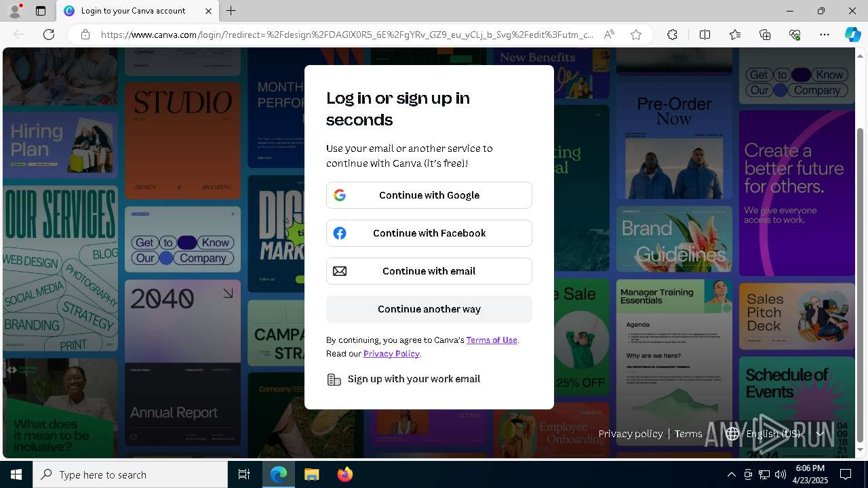The width and height of the screenshot is (868, 488).
Task: Open Windows Start menu
Action: tap(16, 474)
